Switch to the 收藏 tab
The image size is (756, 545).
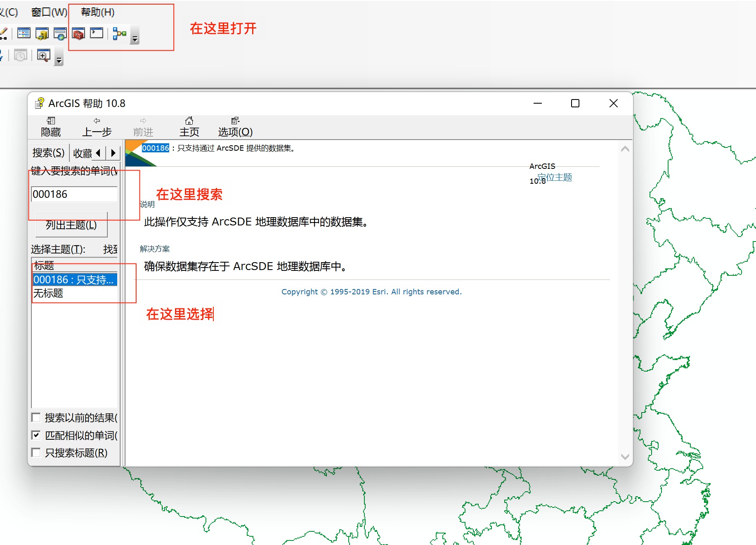tap(82, 152)
